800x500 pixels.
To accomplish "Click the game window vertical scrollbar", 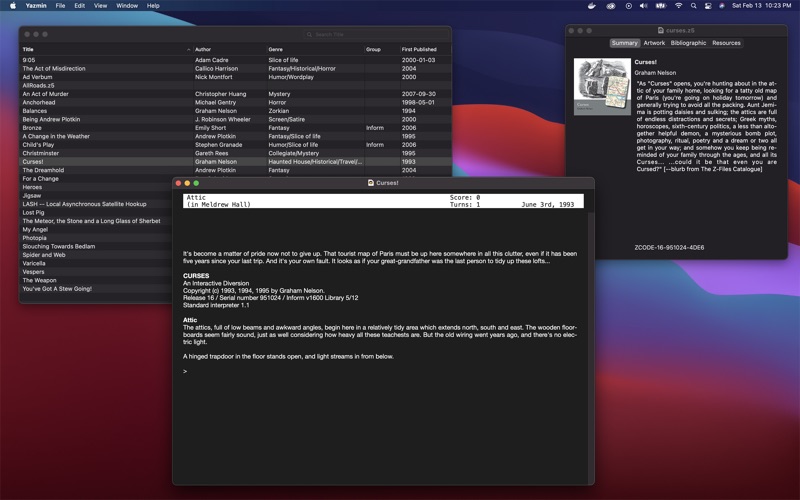I will 591,347.
